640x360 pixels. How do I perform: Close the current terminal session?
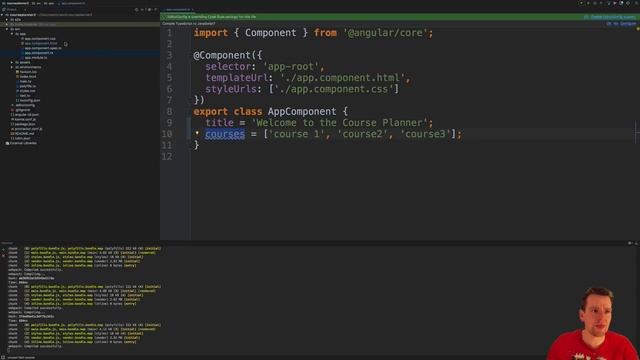pyautogui.click(x=3, y=256)
